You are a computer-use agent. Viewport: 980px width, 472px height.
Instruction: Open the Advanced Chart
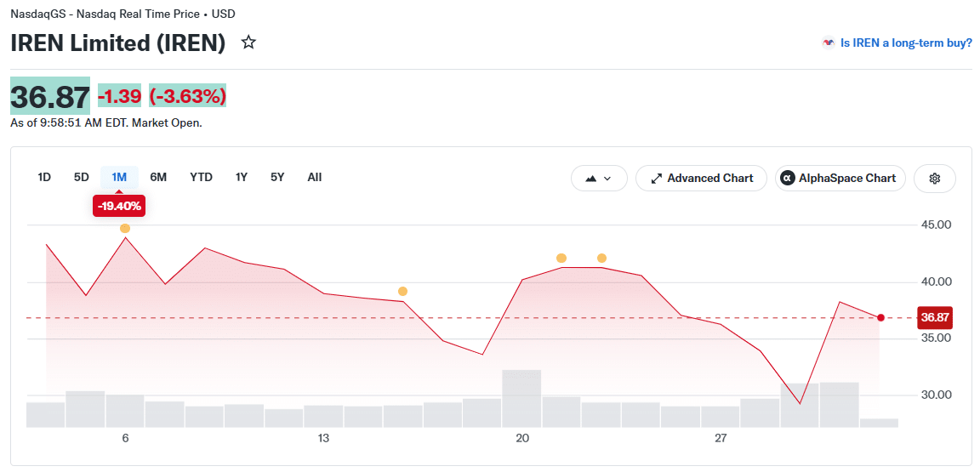(701, 179)
